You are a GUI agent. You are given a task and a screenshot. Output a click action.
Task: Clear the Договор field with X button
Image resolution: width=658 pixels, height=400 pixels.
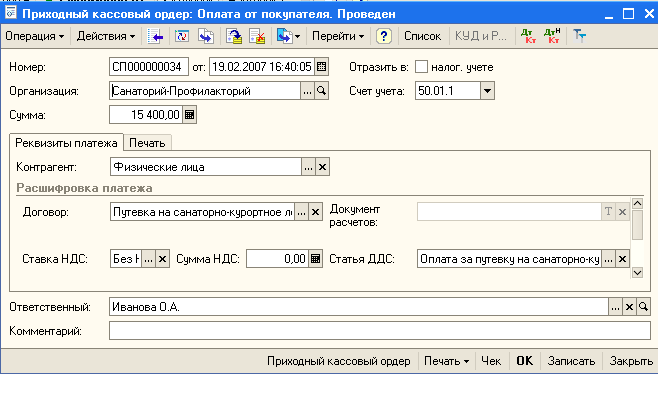pyautogui.click(x=315, y=211)
